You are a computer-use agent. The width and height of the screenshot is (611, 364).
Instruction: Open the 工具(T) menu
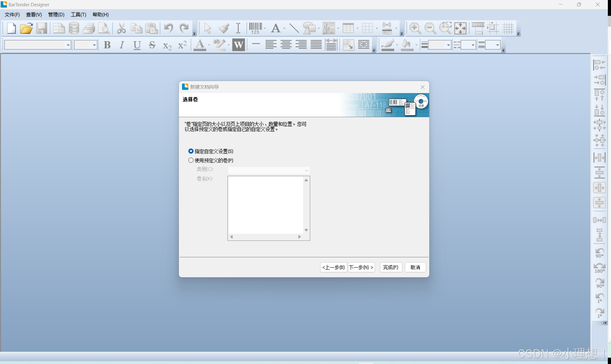point(78,15)
